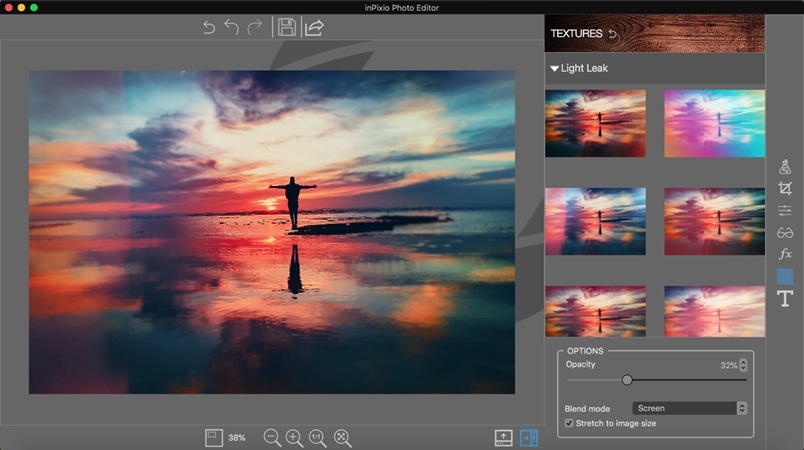This screenshot has height=450, width=804.
Task: Select the blue Textures panel icon
Action: [785, 276]
